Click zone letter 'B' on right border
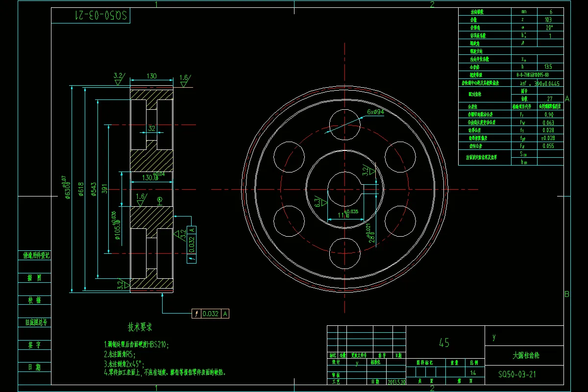This screenshot has width=588, height=392. click(566, 294)
